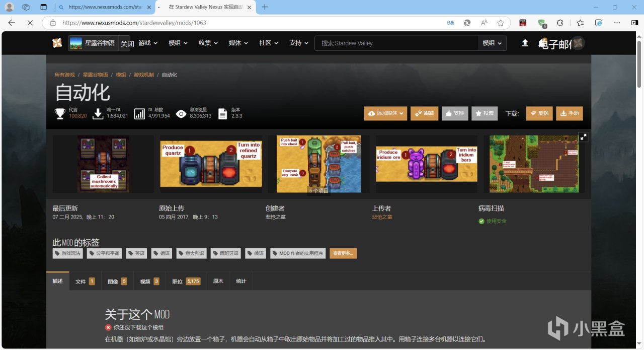Open the browser sidebar panel icon

pos(634,23)
